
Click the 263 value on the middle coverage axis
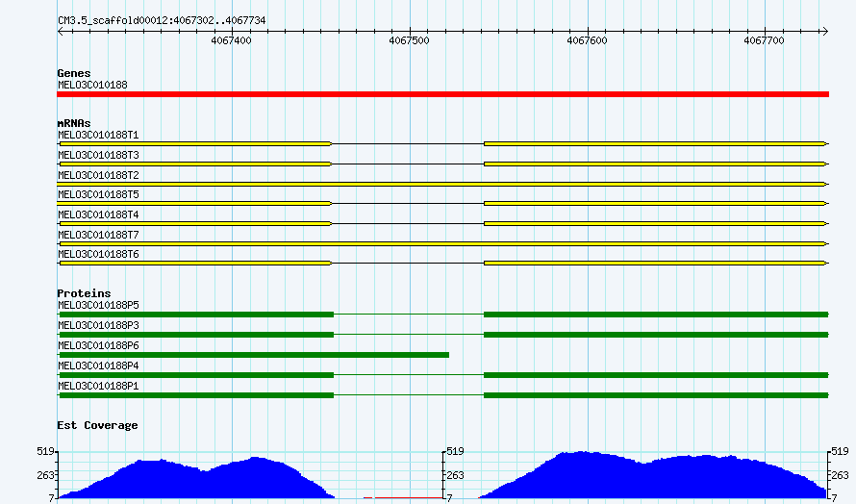click(455, 475)
